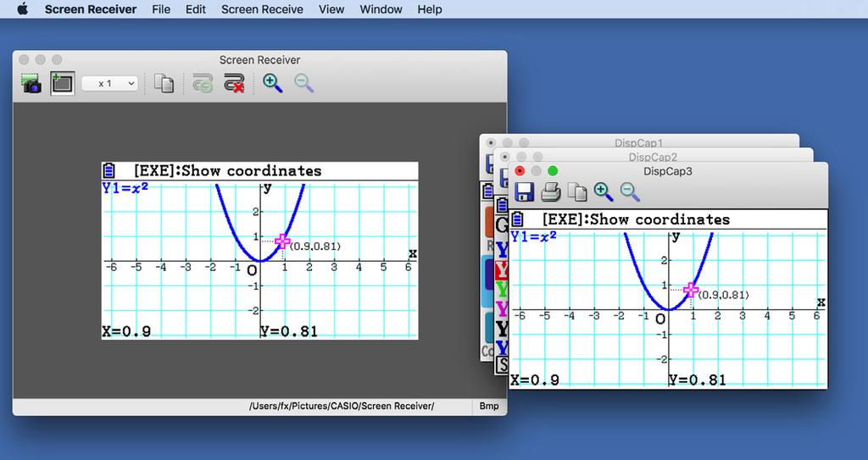Viewport: 868px width, 460px height.
Task: Click the X=0.9 readout in Screen Receiver
Action: click(127, 331)
